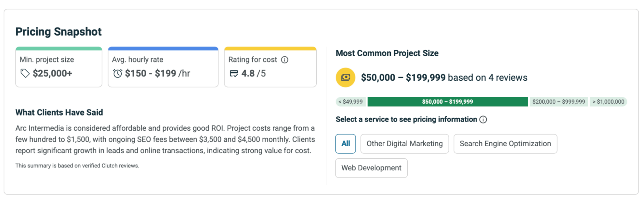The height and width of the screenshot is (200, 644).
Task: Click the Min. project size label
Action: [47, 60]
